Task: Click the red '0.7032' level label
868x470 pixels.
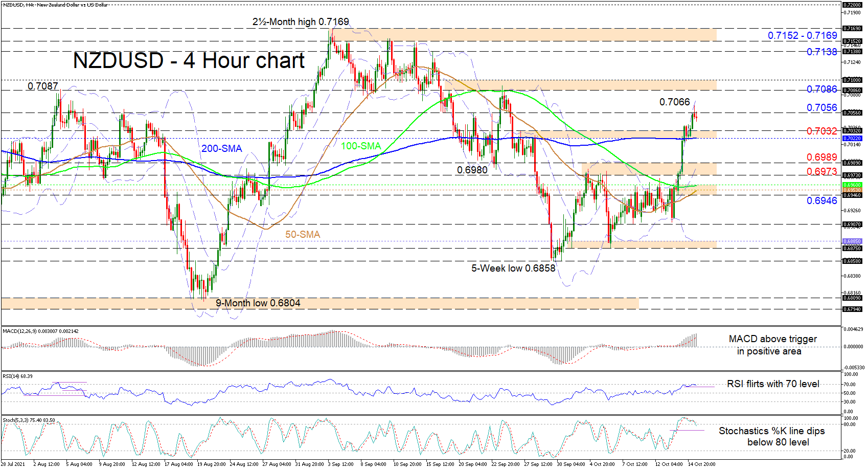Action: (822, 131)
